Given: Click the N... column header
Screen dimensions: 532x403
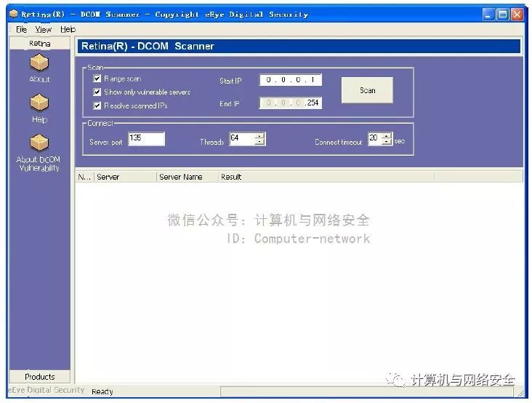Looking at the screenshot, I should click(x=84, y=177).
